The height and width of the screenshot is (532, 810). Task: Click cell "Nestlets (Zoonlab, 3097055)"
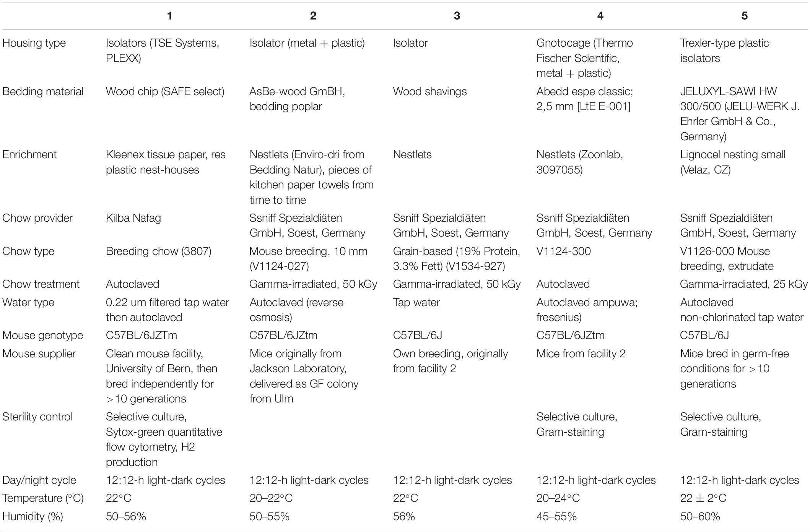point(580,162)
